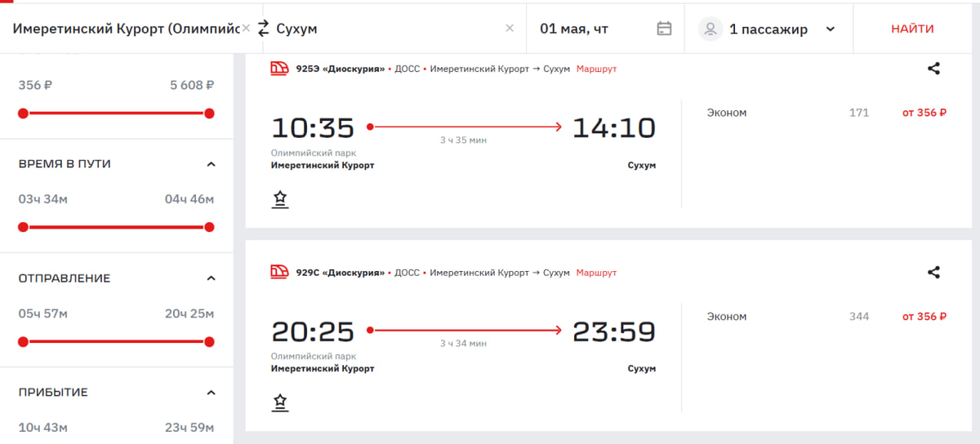This screenshot has width=980, height=444.
Task: Open the calendar date picker icon
Action: click(664, 29)
